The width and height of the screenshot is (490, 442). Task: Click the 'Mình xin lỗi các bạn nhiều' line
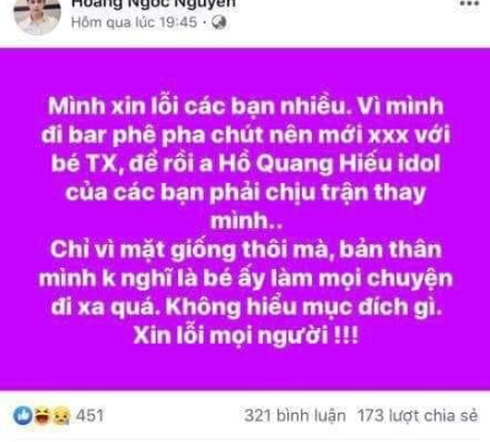pos(200,106)
